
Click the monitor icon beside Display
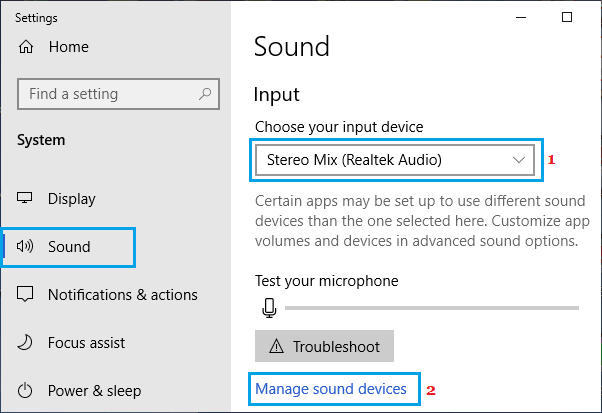click(x=26, y=199)
